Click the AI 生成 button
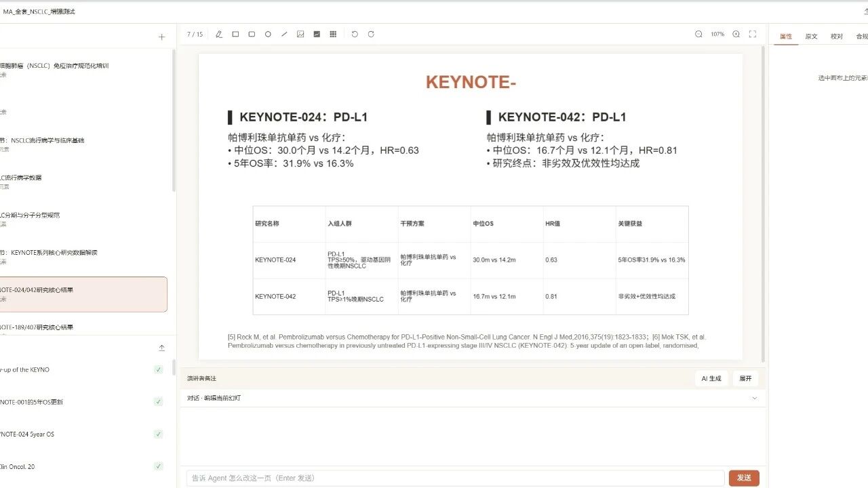Screen dimensions: 868x488 point(711,378)
